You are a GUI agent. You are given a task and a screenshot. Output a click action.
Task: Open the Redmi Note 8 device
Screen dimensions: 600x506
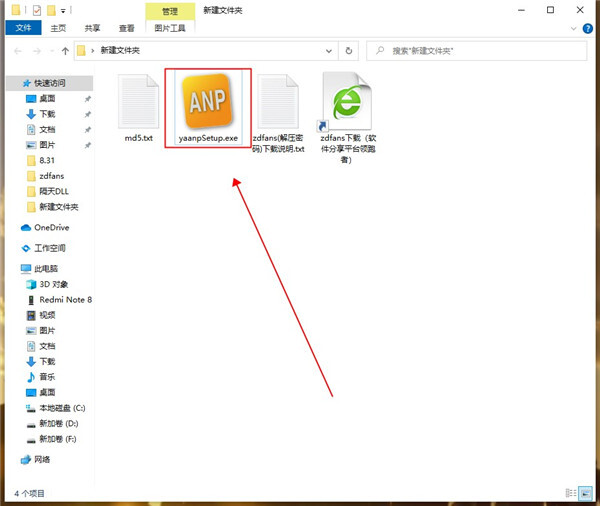[x=65, y=300]
